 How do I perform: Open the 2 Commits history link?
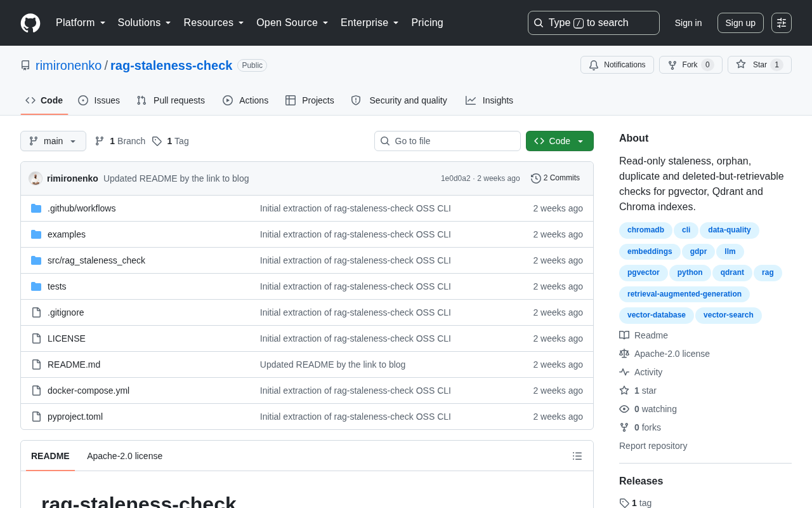[555, 178]
